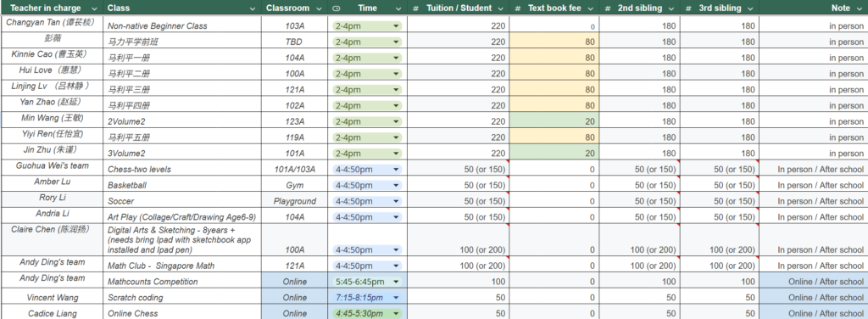Select the Vincent Wang teacher cell
The width and height of the screenshot is (868, 319).
tap(52, 296)
